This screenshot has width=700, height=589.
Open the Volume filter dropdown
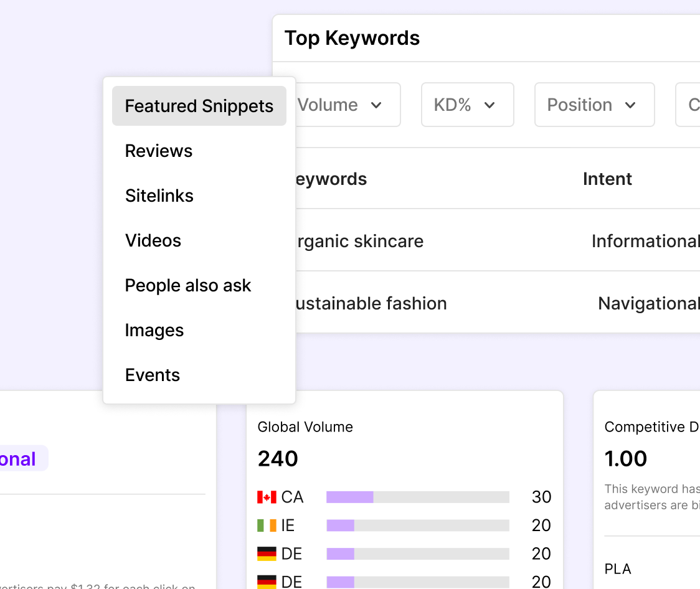(348, 105)
